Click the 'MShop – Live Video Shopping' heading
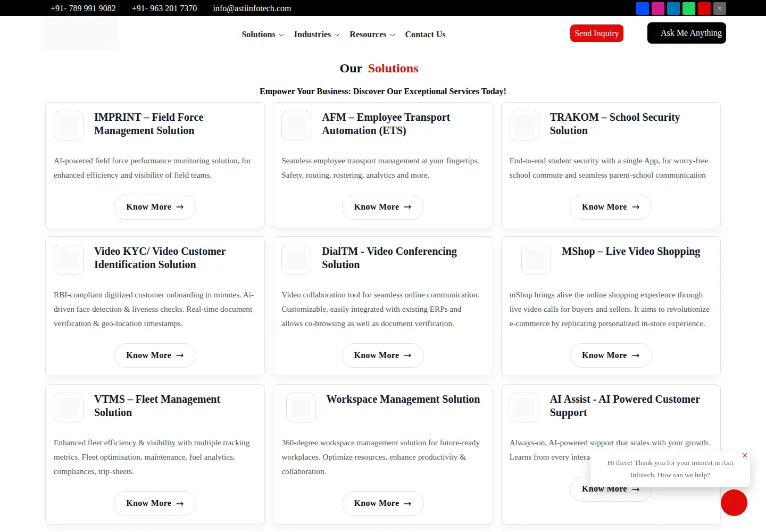The width and height of the screenshot is (766, 532). tap(631, 252)
